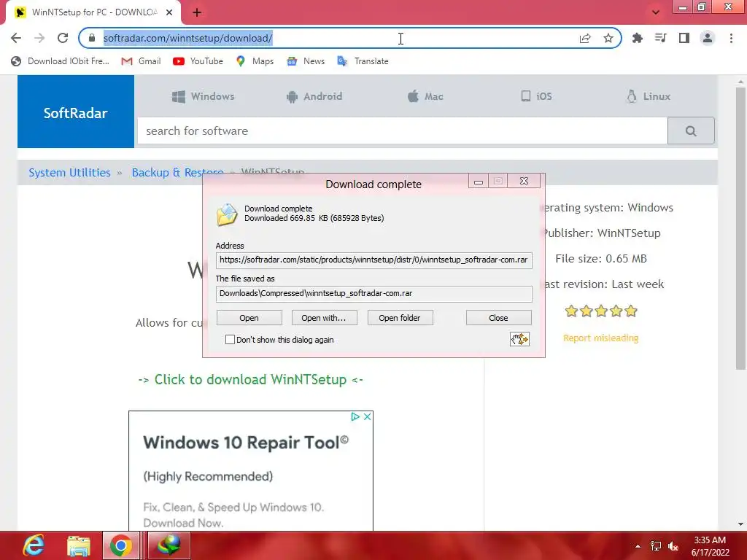This screenshot has width=747, height=560.
Task: Open the YouTube bookmark
Action: click(x=198, y=61)
